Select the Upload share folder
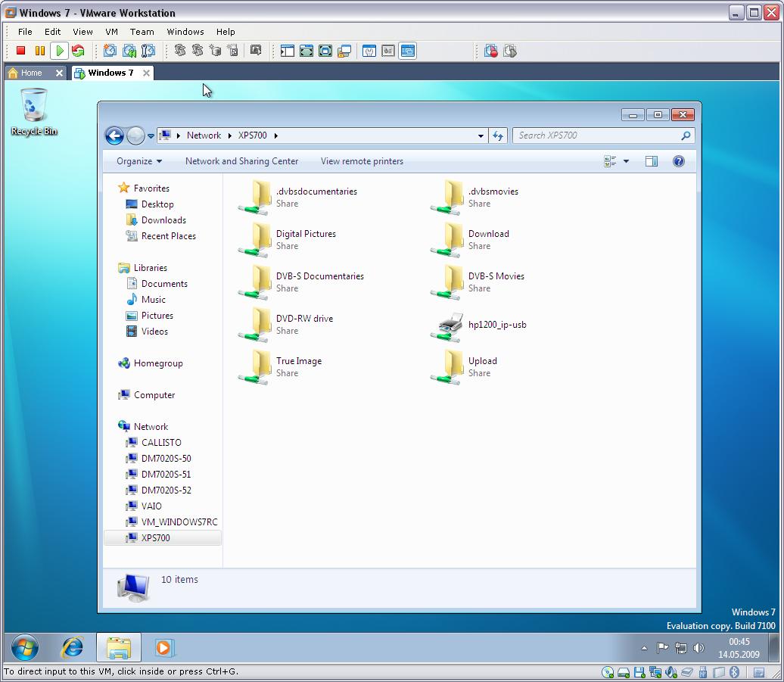Screen dimensions: 784x682 (465, 367)
